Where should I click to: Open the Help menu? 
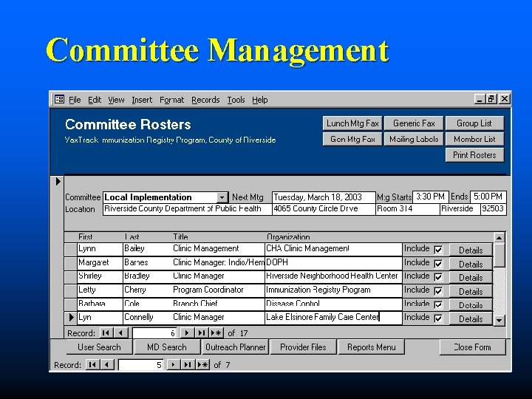click(x=260, y=100)
